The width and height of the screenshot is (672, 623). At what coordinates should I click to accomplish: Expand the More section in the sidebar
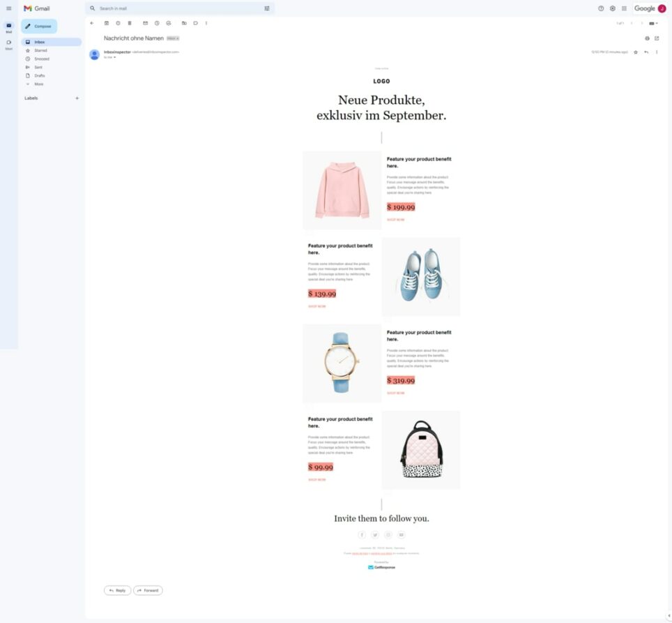[x=38, y=84]
